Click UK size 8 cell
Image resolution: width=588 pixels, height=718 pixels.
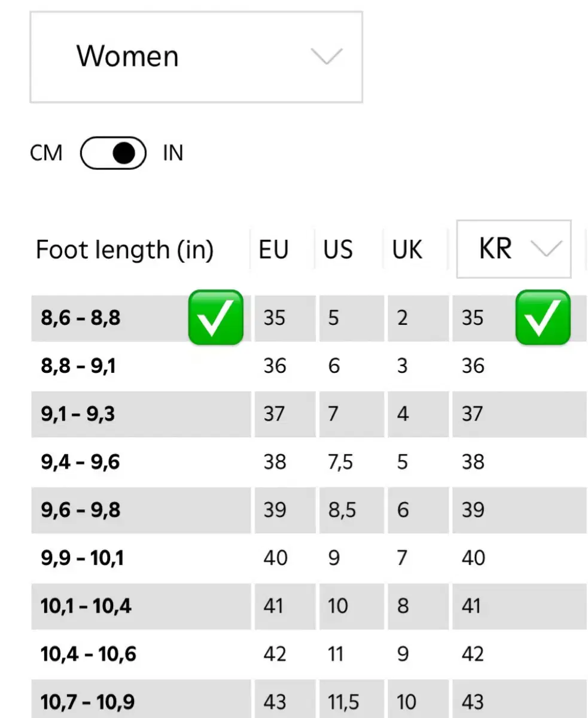(403, 606)
